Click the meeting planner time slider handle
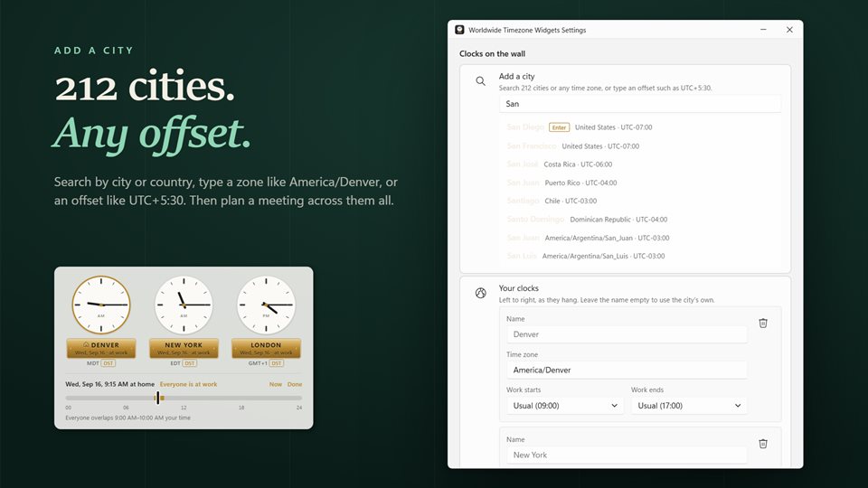 click(157, 398)
